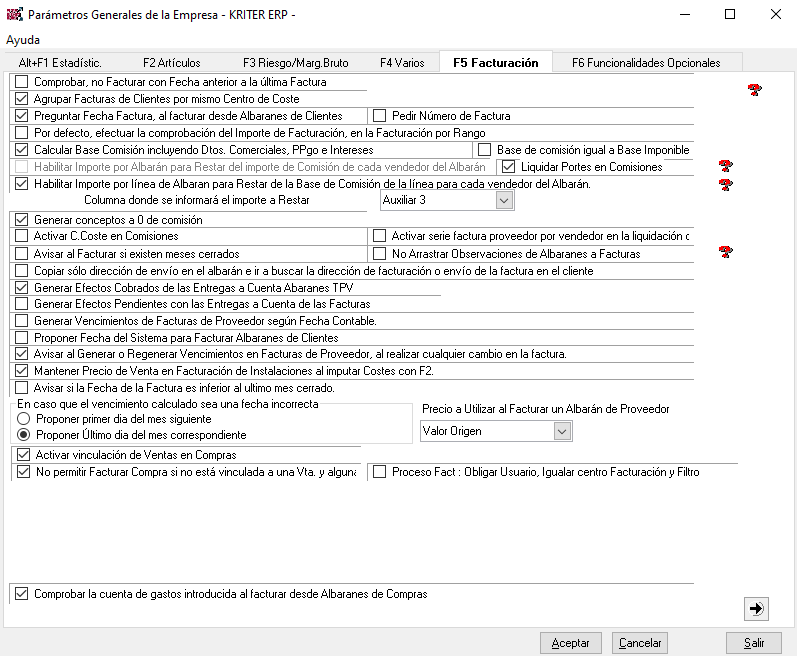Open the Auxiliar 3 column dropdown

tap(504, 201)
